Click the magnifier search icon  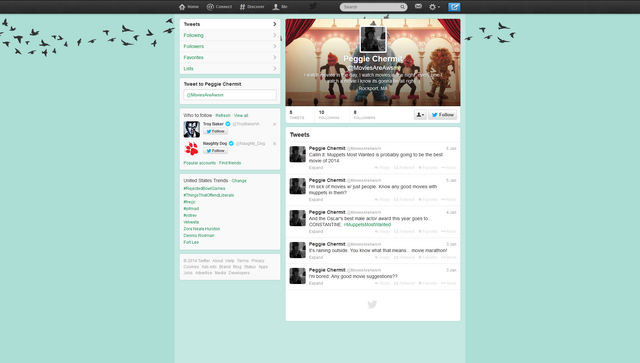(402, 7)
